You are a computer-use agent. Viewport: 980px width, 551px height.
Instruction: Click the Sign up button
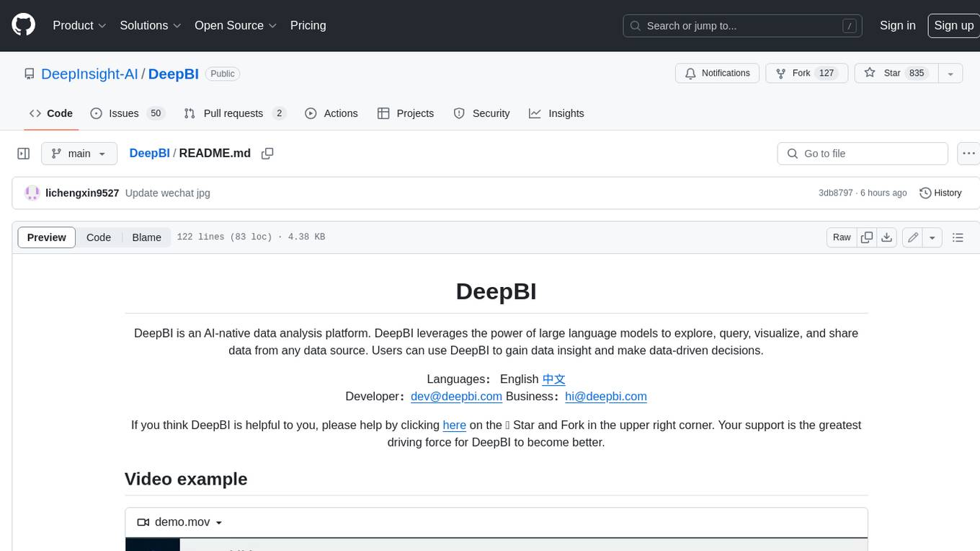pyautogui.click(x=953, y=25)
